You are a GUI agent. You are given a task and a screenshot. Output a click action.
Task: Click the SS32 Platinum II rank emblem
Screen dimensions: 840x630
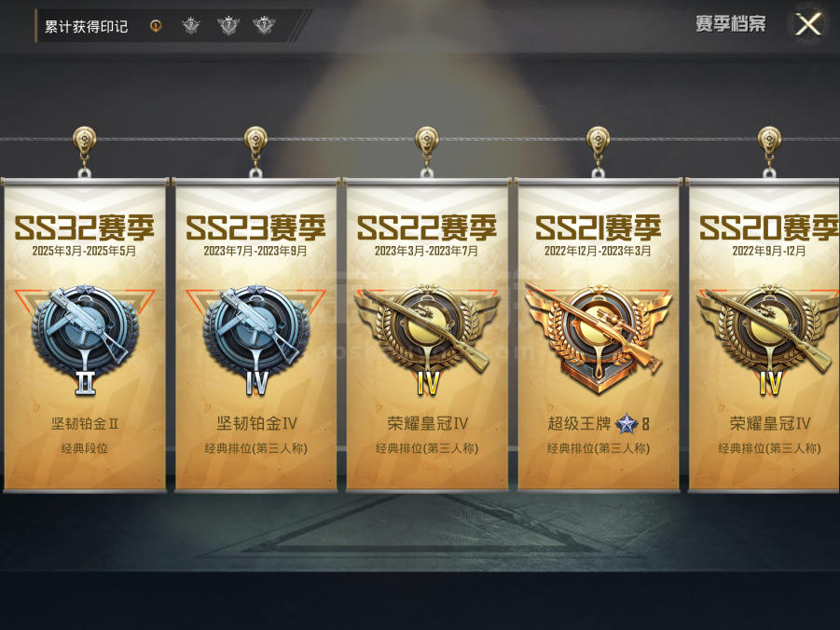[85, 339]
